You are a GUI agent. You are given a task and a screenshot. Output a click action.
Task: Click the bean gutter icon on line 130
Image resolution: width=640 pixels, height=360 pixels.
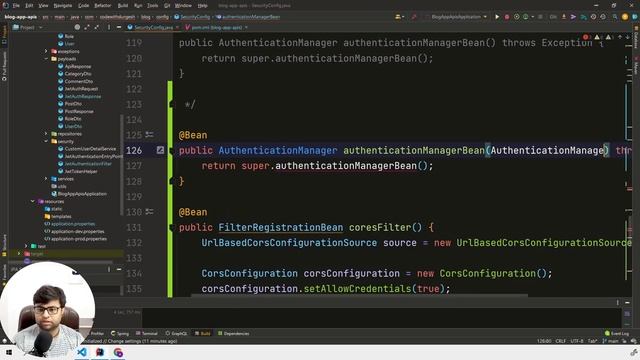tap(150, 212)
